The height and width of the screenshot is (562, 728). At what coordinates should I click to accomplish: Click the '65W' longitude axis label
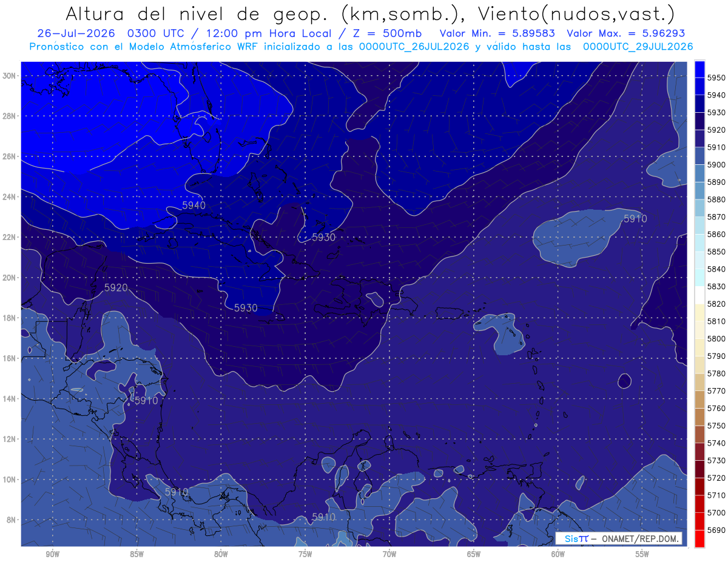coord(474,555)
